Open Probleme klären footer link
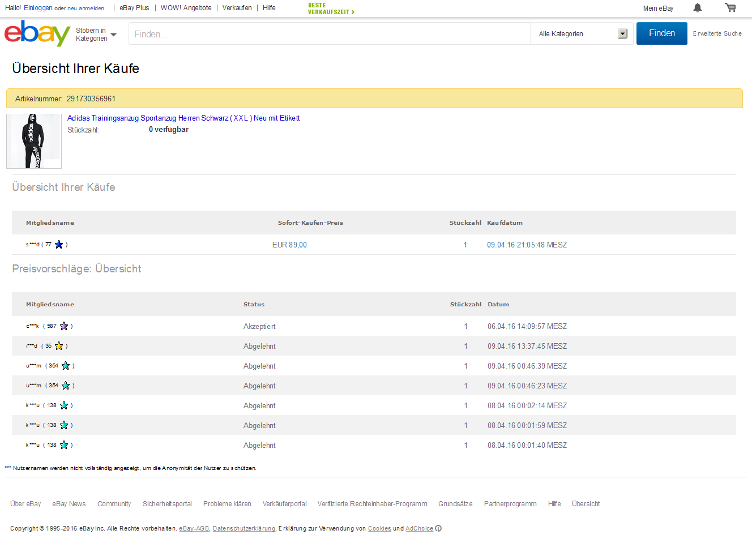Image resolution: width=752 pixels, height=560 pixels. click(227, 504)
